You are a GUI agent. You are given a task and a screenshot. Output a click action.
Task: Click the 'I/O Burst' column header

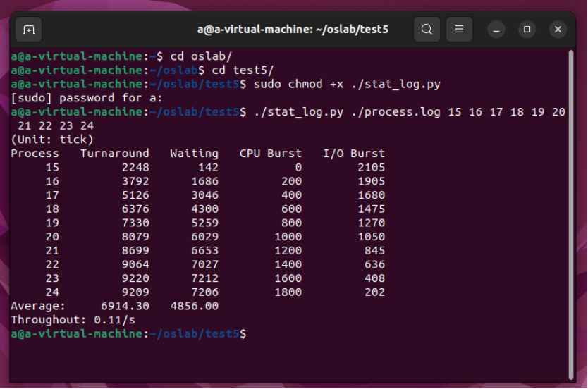click(354, 154)
